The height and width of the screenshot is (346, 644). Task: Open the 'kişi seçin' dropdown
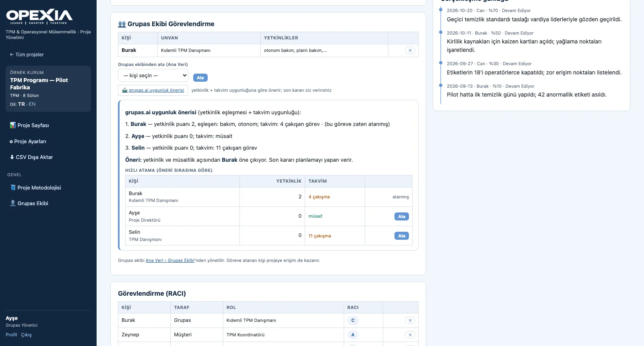(x=153, y=76)
